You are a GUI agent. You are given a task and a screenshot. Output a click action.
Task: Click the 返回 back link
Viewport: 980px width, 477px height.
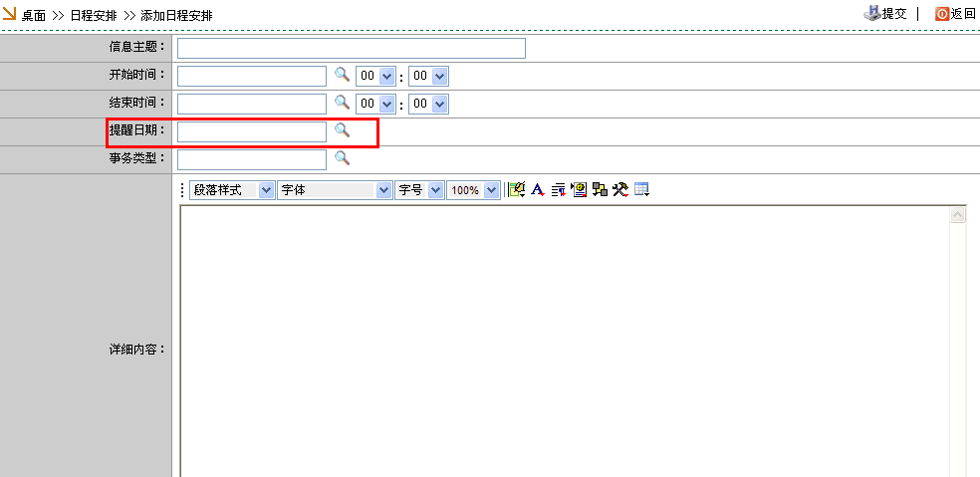pyautogui.click(x=962, y=14)
